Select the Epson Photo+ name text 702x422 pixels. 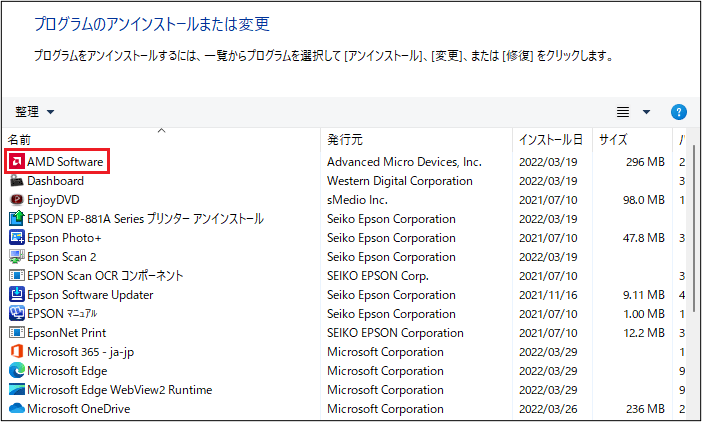click(64, 238)
